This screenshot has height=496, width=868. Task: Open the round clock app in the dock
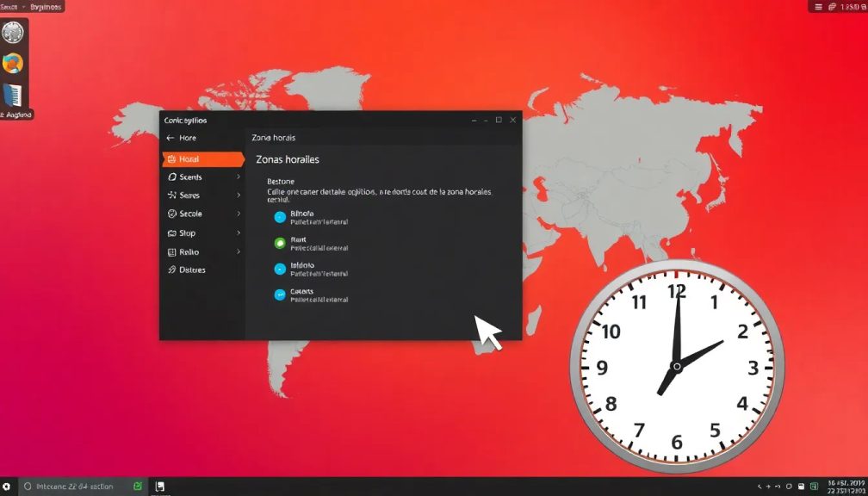click(13, 33)
